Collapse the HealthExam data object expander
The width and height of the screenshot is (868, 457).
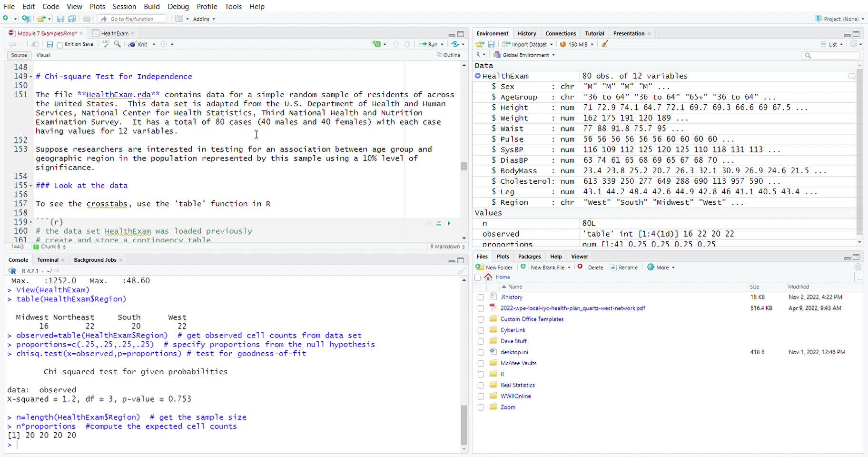tap(478, 76)
